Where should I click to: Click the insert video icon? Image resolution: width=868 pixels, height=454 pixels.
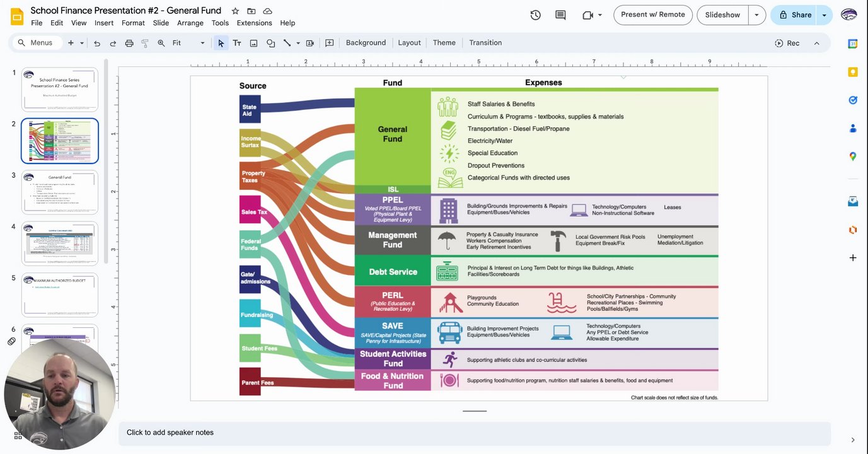(x=310, y=43)
